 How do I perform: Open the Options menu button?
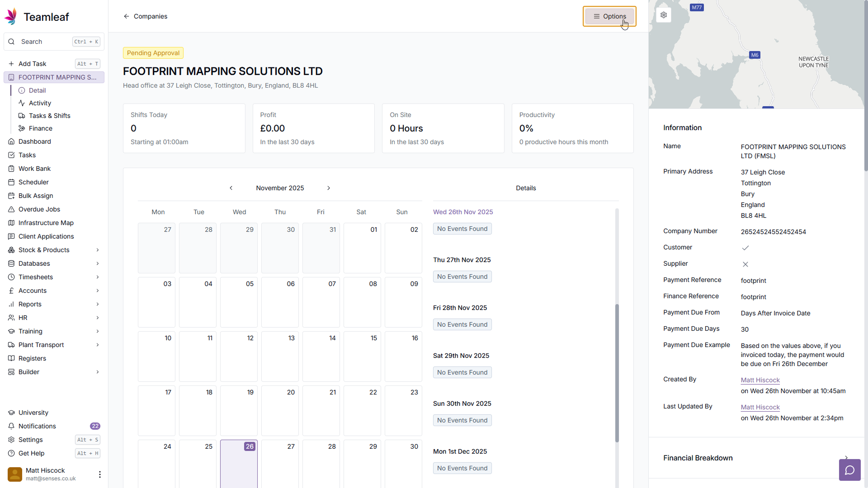(609, 16)
